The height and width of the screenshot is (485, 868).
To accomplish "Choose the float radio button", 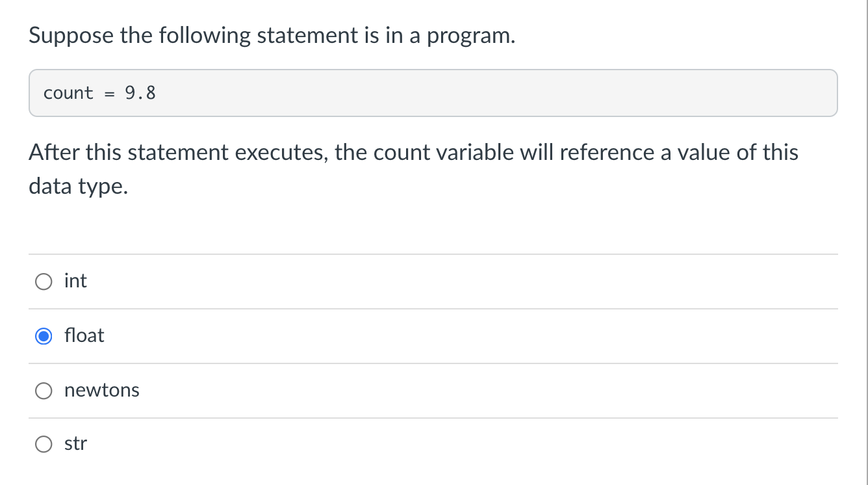I will click(x=44, y=336).
